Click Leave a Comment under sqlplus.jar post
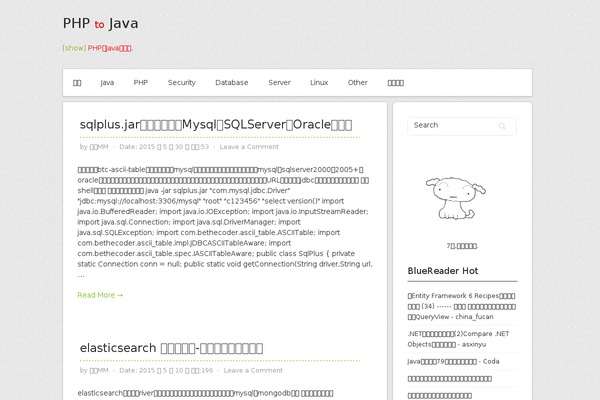Viewport: 600px width, 400px height. pyautogui.click(x=249, y=147)
